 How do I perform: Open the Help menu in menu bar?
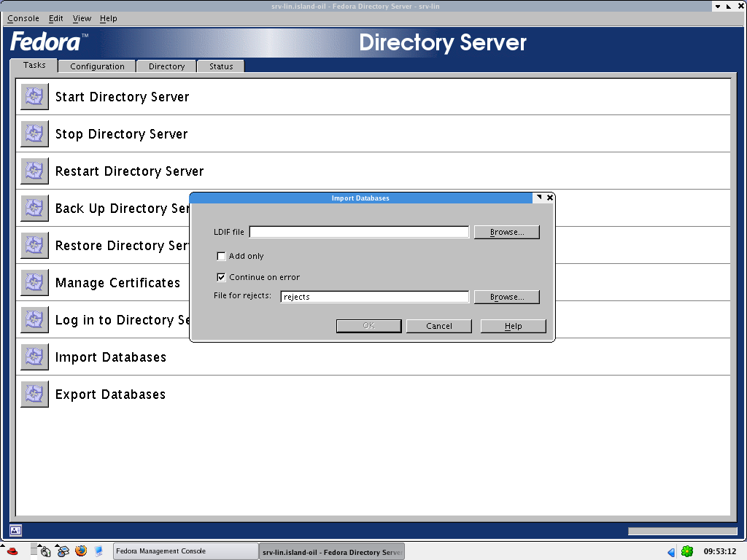coord(108,18)
